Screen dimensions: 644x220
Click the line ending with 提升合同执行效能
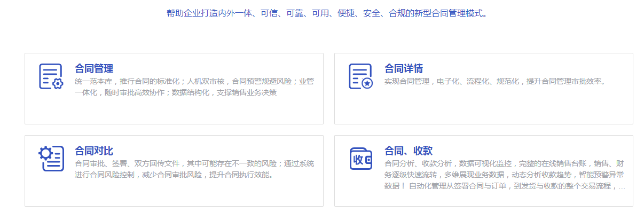pyautogui.click(x=174, y=175)
